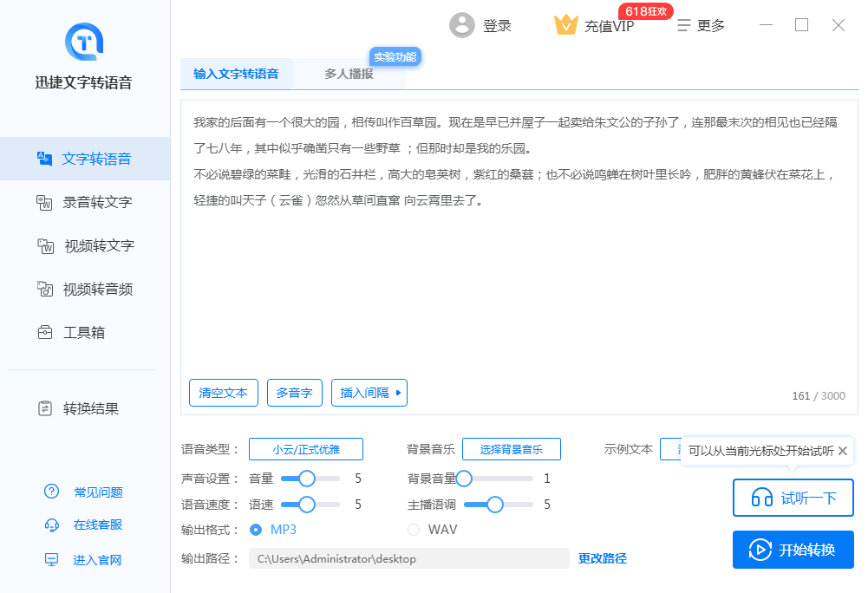This screenshot has width=868, height=593.
Task: Switch to the 输入文字转语音 tab
Action: click(x=237, y=74)
